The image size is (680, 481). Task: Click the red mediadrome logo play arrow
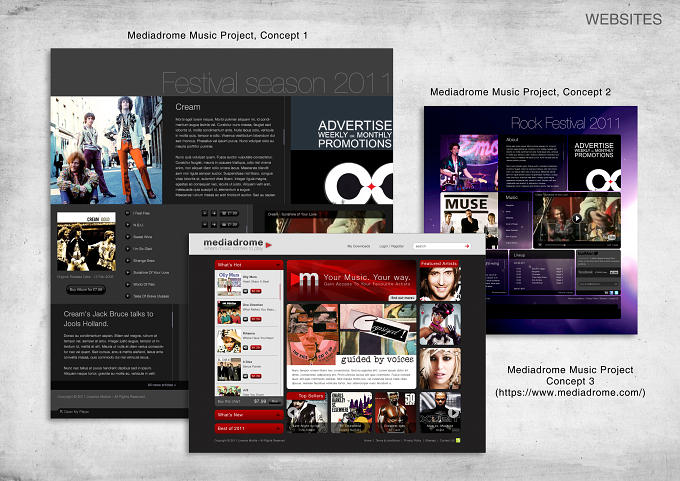[268, 245]
